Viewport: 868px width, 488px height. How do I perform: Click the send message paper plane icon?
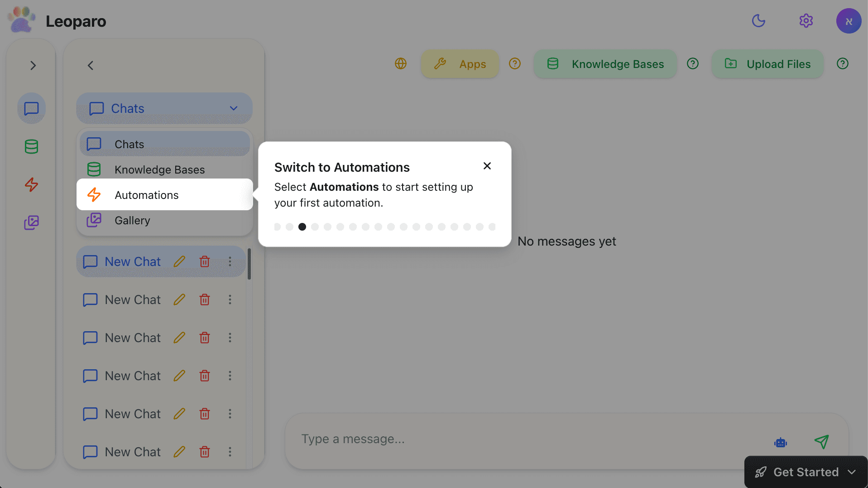coord(822,441)
